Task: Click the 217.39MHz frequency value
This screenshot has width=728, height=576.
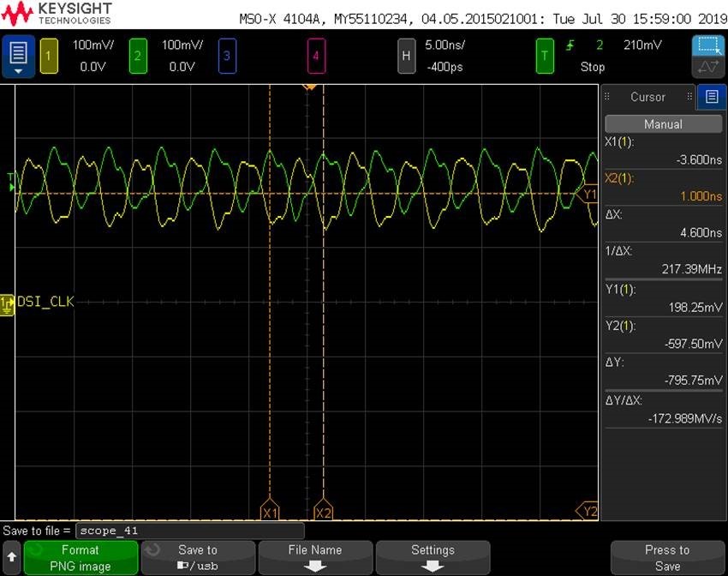Action: point(692,269)
